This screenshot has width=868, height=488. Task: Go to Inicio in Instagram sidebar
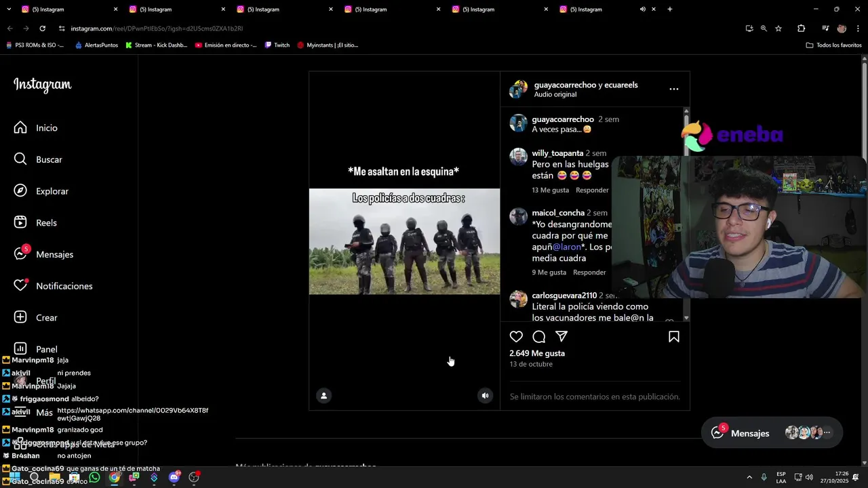(x=36, y=127)
